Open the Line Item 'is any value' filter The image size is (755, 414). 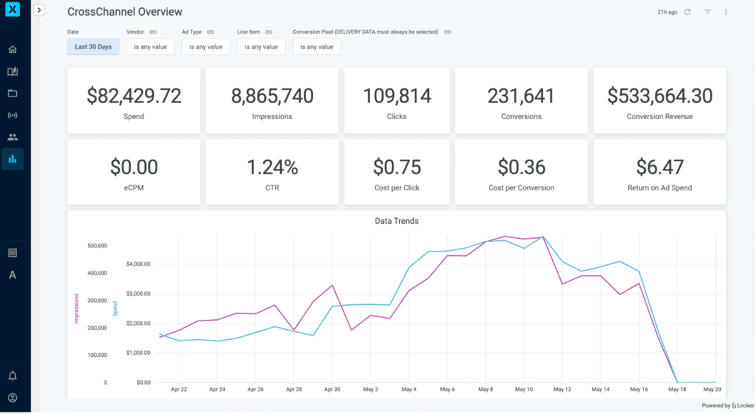261,47
